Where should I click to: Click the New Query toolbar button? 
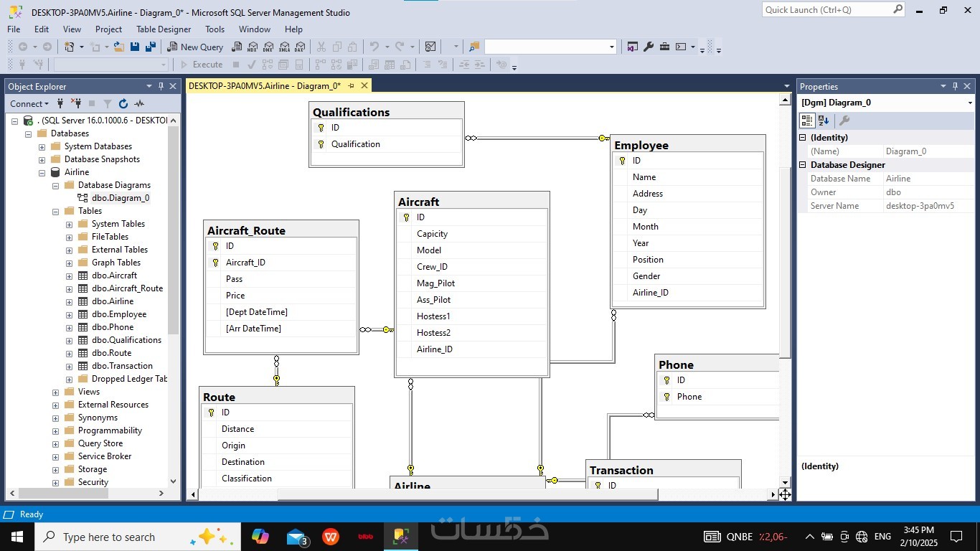pos(195,47)
